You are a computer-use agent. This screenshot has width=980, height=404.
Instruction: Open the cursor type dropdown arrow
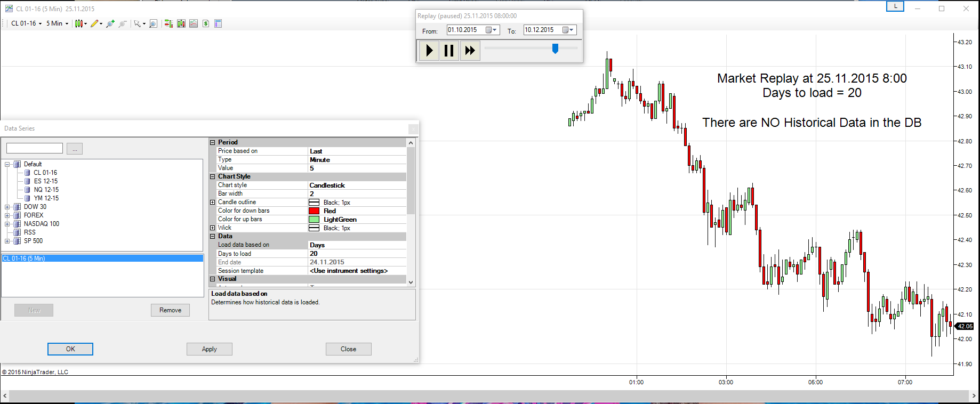pos(144,24)
